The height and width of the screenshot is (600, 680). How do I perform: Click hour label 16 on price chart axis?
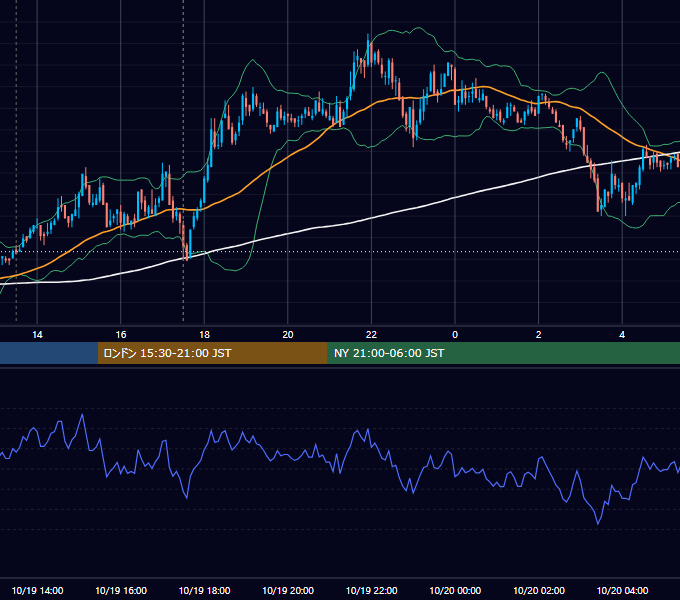point(121,335)
